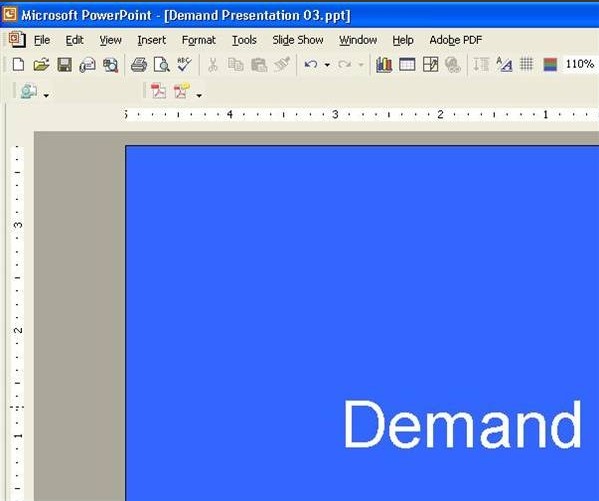Open the Redo history dropdown arrow
This screenshot has width=599, height=501.
click(361, 65)
